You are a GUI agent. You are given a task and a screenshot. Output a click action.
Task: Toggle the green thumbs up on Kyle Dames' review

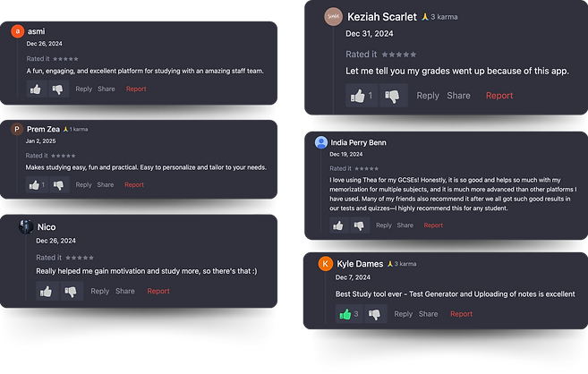pos(348,314)
